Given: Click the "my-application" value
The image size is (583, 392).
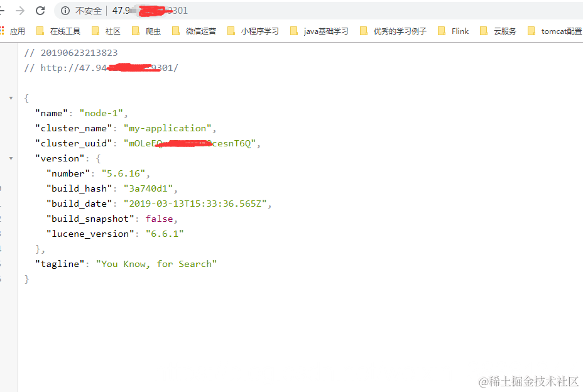Looking at the screenshot, I should click(167, 128).
